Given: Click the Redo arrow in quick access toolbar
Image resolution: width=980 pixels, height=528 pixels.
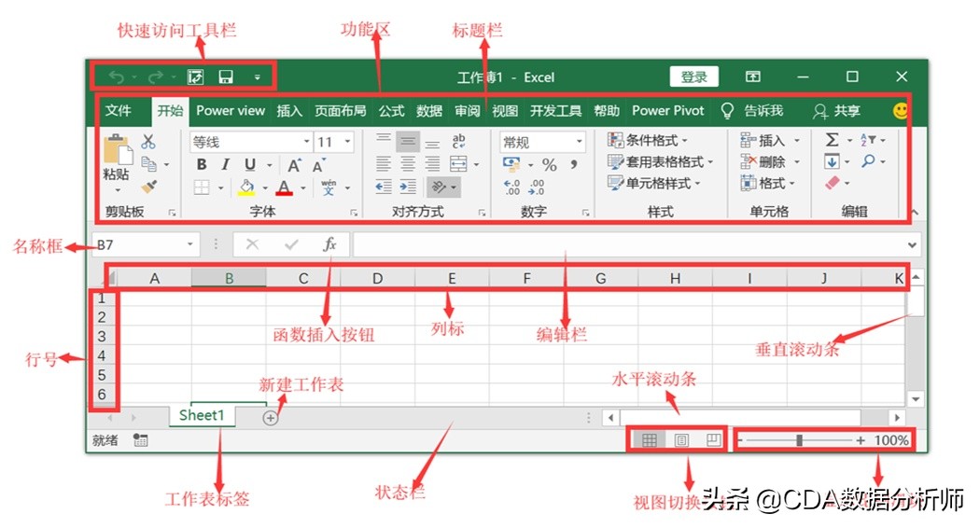Looking at the screenshot, I should tap(155, 76).
